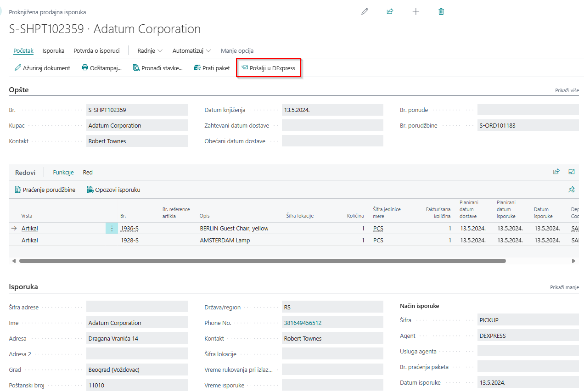
Task: Expand the Radnje dropdown menu
Action: (150, 51)
